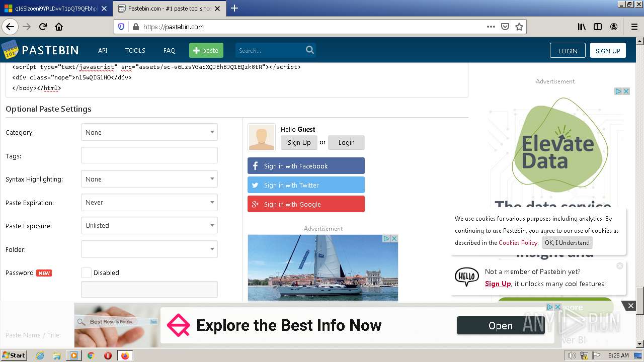Open the Windows Start button
Image resolution: width=644 pixels, height=362 pixels.
click(14, 355)
